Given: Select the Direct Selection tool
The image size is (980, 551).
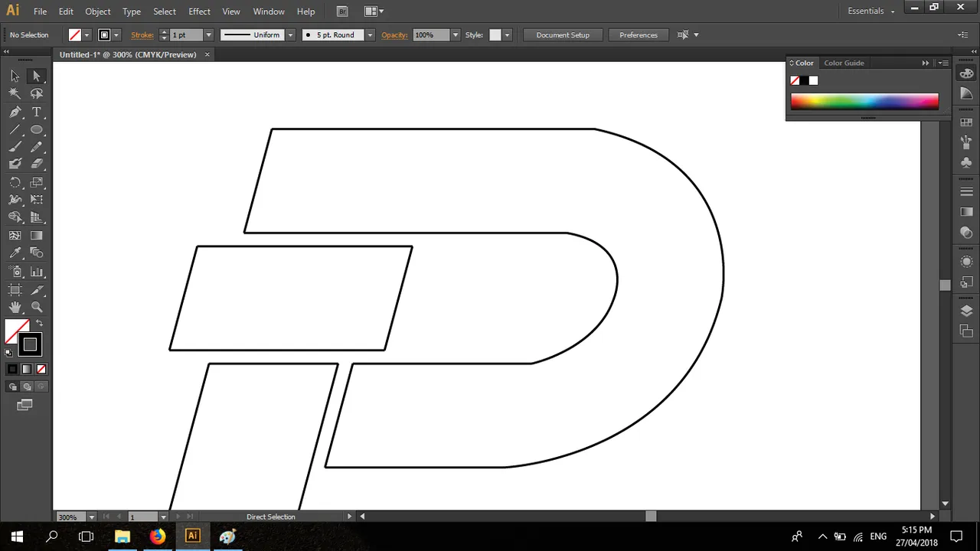Looking at the screenshot, I should (x=36, y=76).
